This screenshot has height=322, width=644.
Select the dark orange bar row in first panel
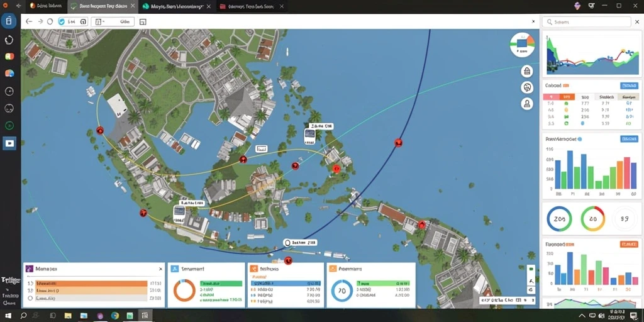pos(91,284)
